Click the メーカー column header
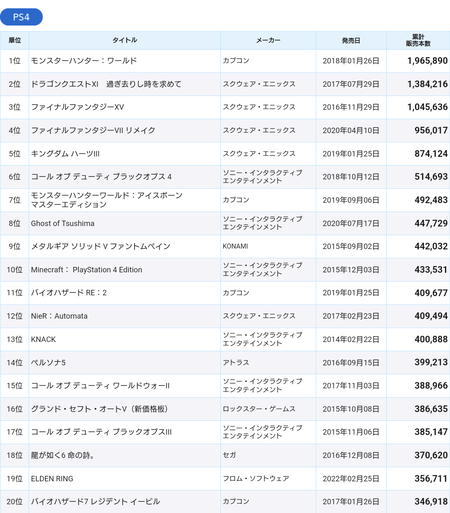Image resolution: width=450 pixels, height=513 pixels. [268, 40]
